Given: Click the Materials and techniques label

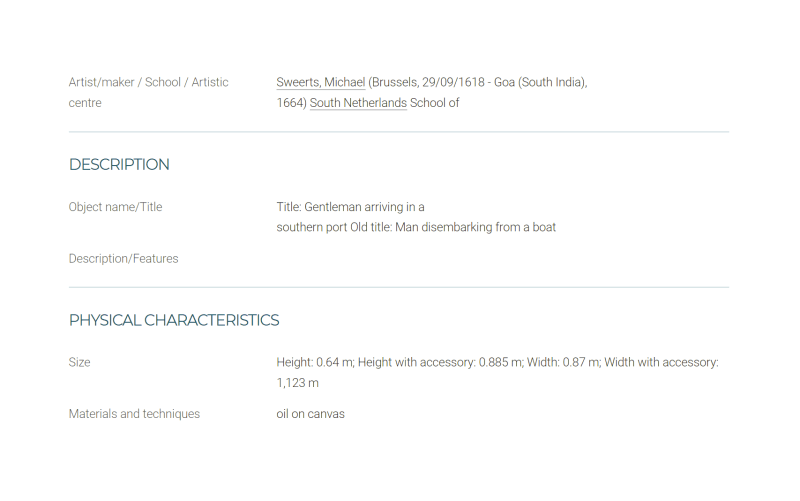Looking at the screenshot, I should tap(134, 414).
